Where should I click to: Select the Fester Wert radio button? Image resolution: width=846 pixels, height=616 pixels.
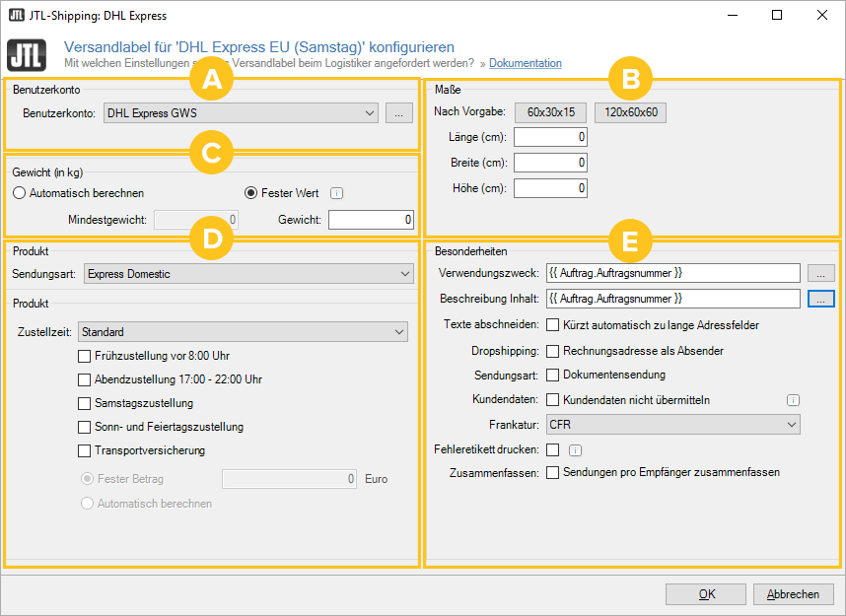click(250, 193)
